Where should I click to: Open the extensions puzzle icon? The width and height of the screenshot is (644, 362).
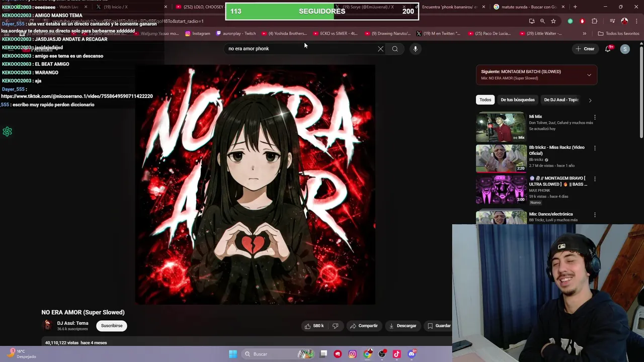coord(595,21)
